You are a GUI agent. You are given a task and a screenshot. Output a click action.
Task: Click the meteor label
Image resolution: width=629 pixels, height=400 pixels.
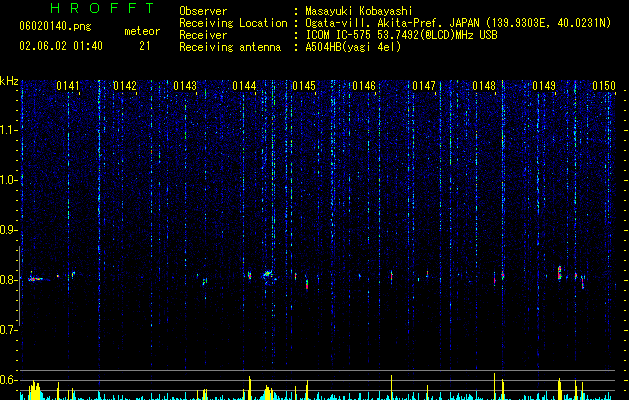tap(142, 31)
